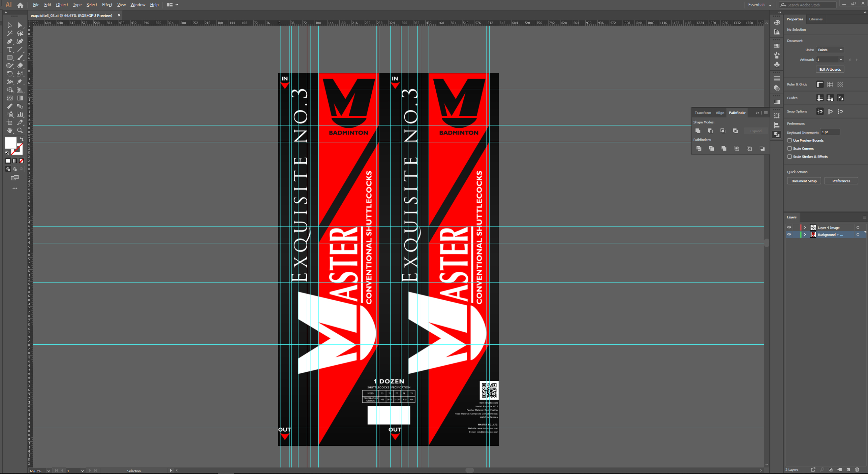Open the zoom level dropdown
This screenshot has width=868, height=474.
[49, 471]
